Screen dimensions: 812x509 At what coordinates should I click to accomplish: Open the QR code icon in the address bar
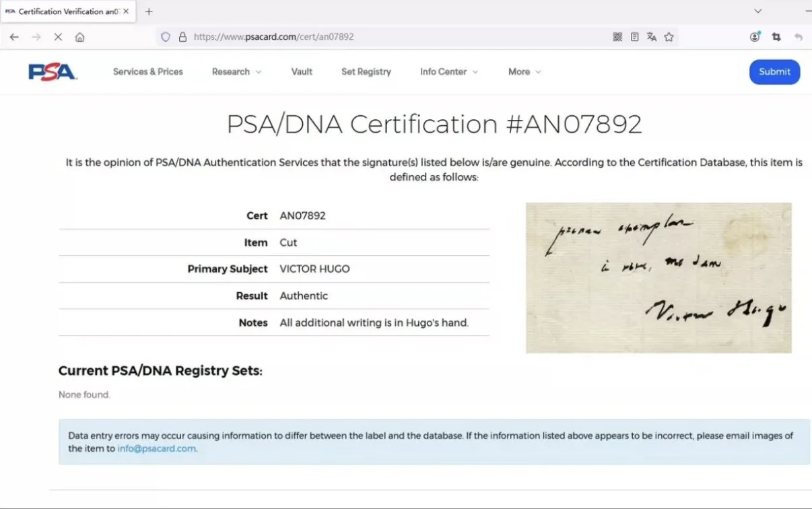(617, 37)
